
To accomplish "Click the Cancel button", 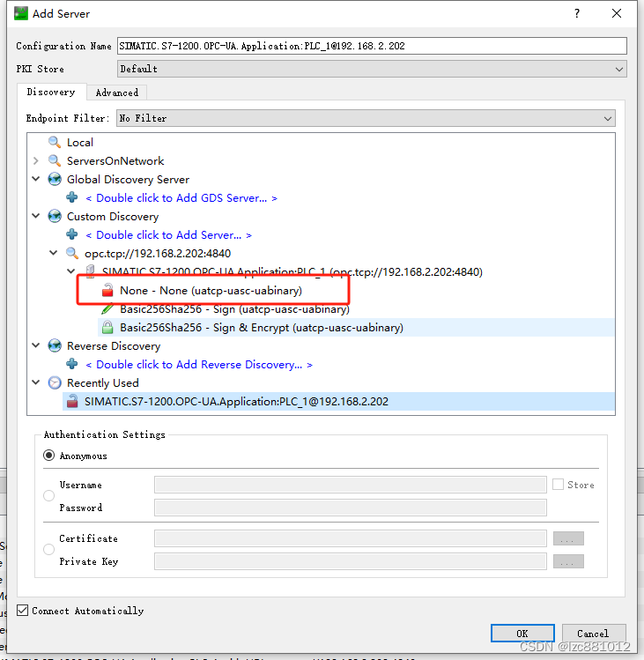I will tap(594, 634).
